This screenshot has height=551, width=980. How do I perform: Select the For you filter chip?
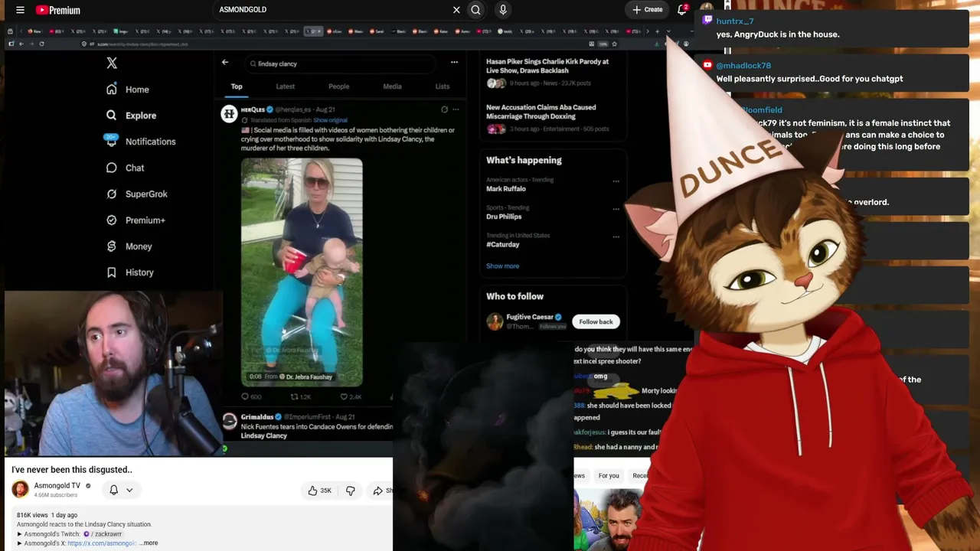[609, 476]
